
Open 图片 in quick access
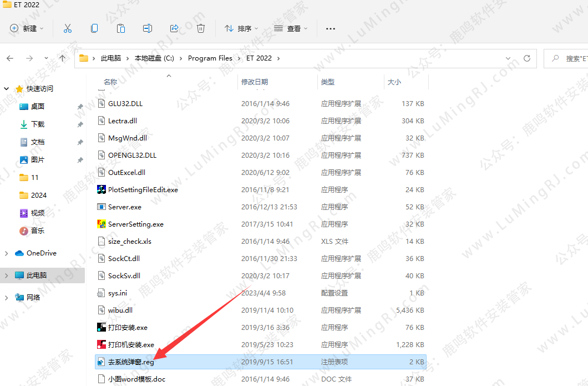[x=38, y=159]
